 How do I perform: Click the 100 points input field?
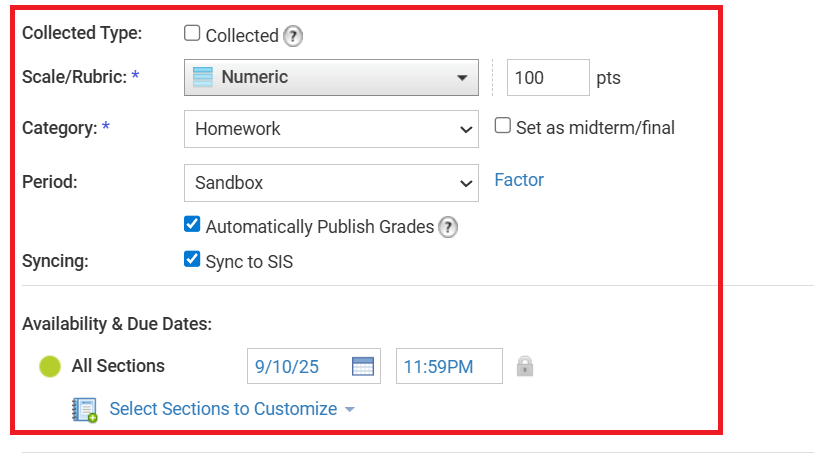[x=548, y=77]
